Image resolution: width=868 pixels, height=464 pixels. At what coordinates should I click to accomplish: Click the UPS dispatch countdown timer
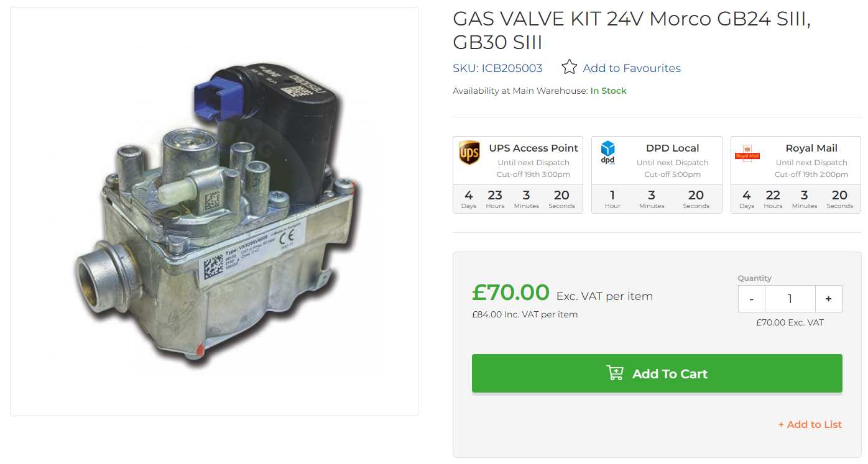click(x=518, y=199)
